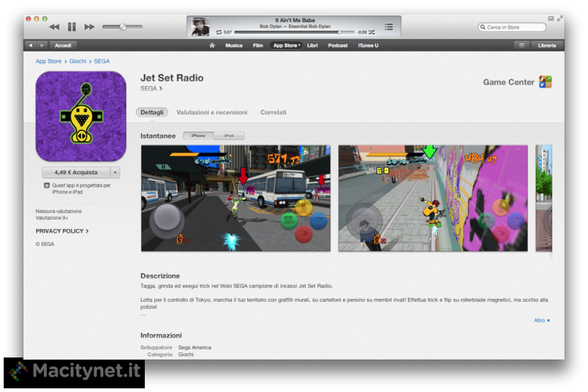Toggle the repeat icon in player
588x392 pixels.
(x=219, y=32)
